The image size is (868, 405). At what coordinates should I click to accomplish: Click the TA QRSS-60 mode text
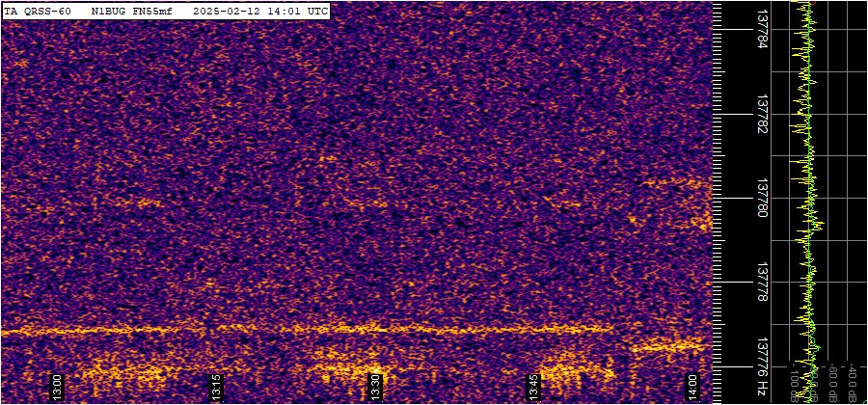(38, 11)
